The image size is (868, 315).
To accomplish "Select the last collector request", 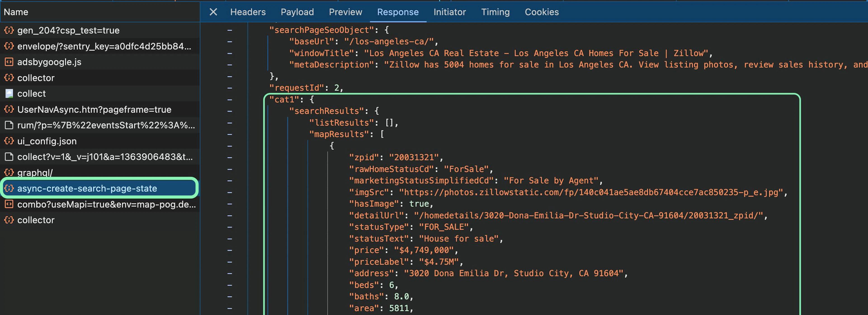I will (100, 220).
